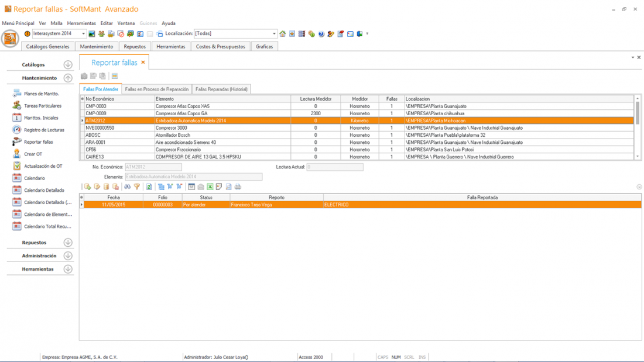Export failures to Excel icon
644x362 pixels.
point(210,187)
